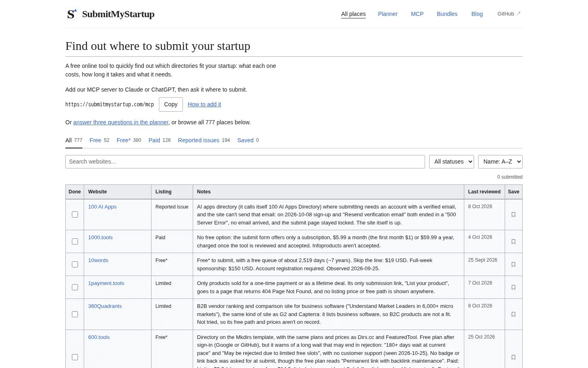Open Bundles in the top navigation
Screen dimensions: 588x368
pos(447,14)
